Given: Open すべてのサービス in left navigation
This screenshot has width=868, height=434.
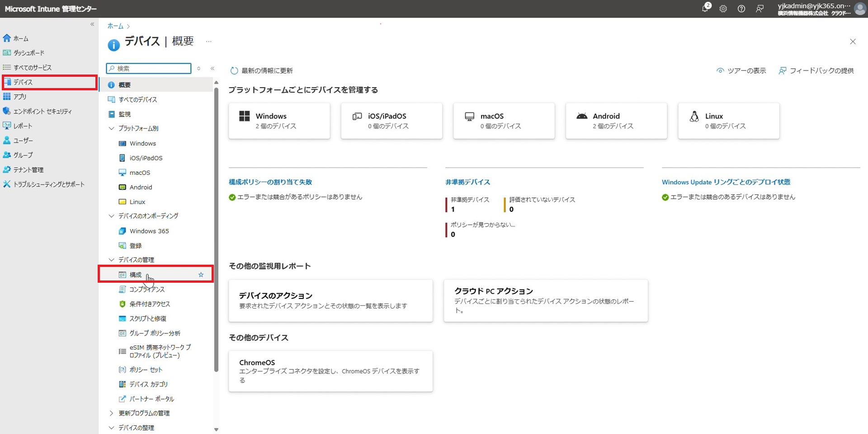Looking at the screenshot, I should (x=32, y=67).
